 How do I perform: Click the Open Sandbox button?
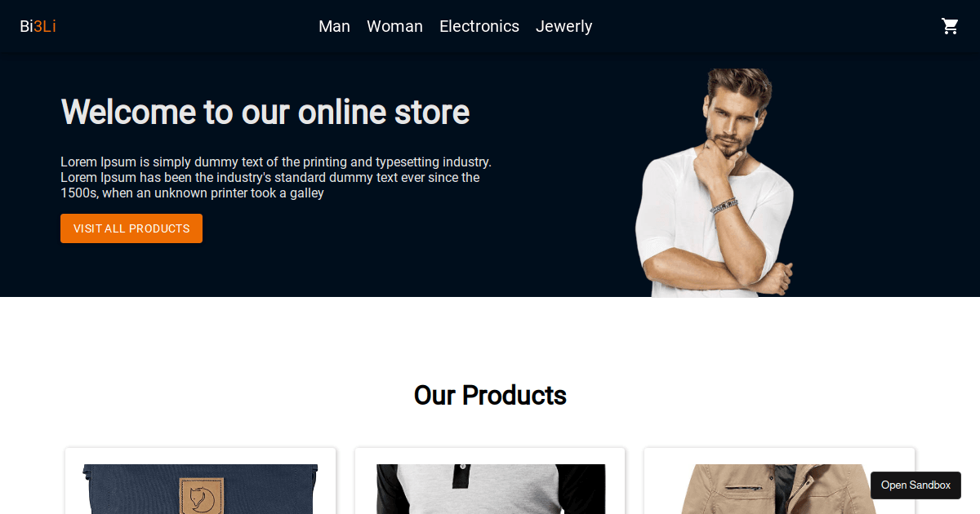point(915,485)
